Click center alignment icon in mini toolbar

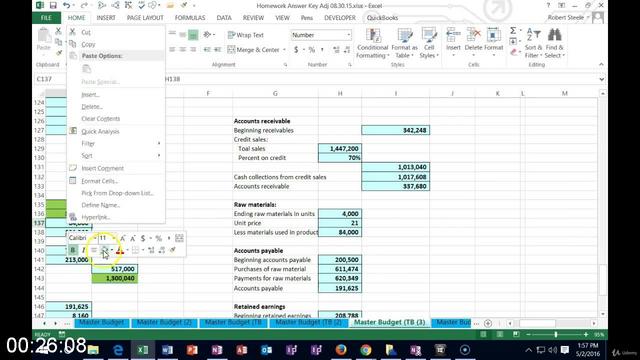94,250
